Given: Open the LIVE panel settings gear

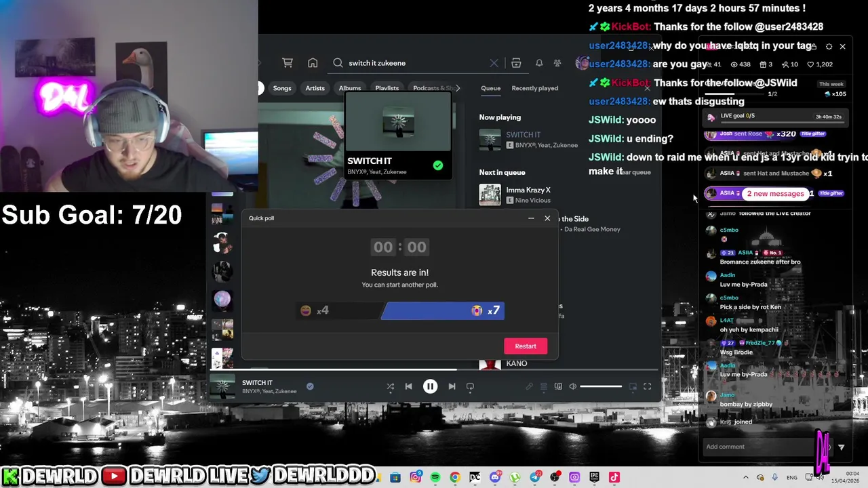Looking at the screenshot, I should click(x=829, y=47).
